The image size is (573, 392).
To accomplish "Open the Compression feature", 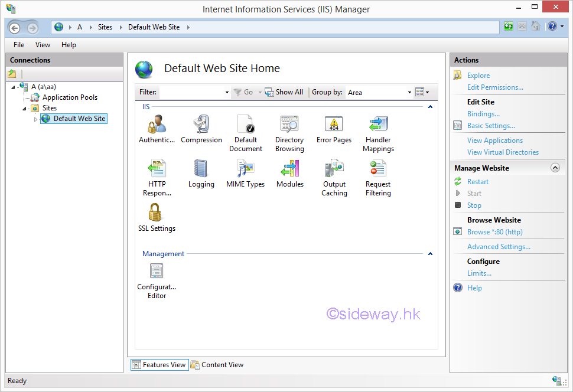I will 201,125.
